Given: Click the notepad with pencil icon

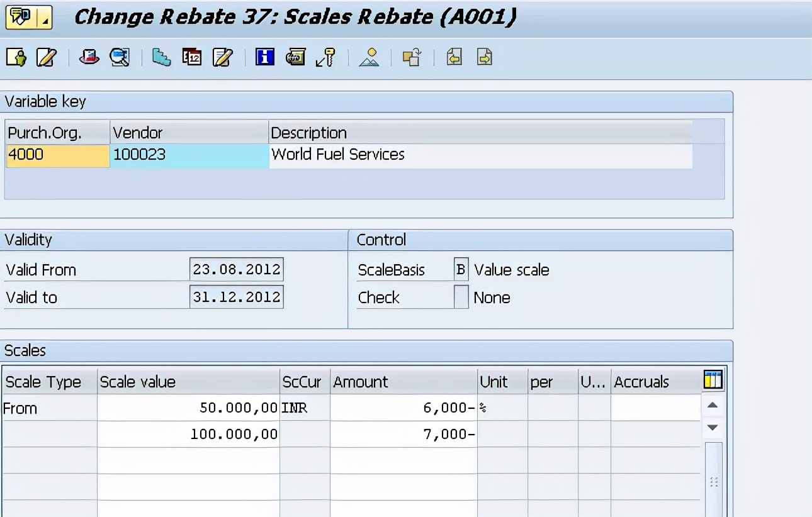Looking at the screenshot, I should pos(222,58).
